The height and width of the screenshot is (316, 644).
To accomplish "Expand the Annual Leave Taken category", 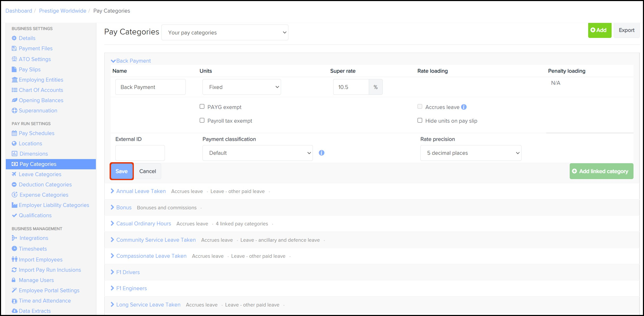I will coord(141,191).
